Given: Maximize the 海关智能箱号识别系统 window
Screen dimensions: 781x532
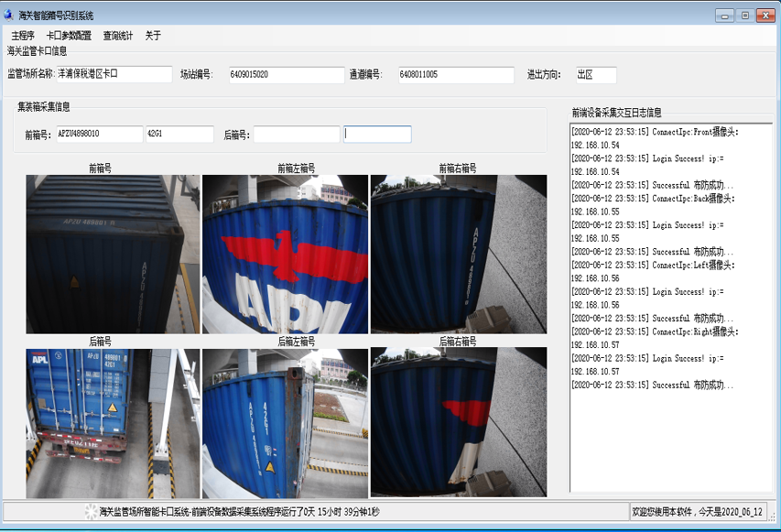Looking at the screenshot, I should (x=745, y=16).
